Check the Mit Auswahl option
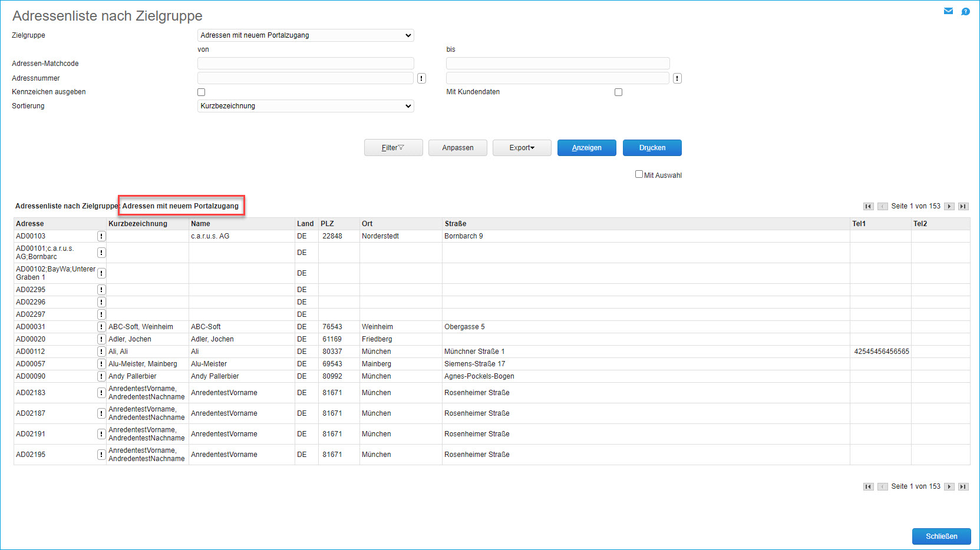This screenshot has height=550, width=980. pos(639,174)
